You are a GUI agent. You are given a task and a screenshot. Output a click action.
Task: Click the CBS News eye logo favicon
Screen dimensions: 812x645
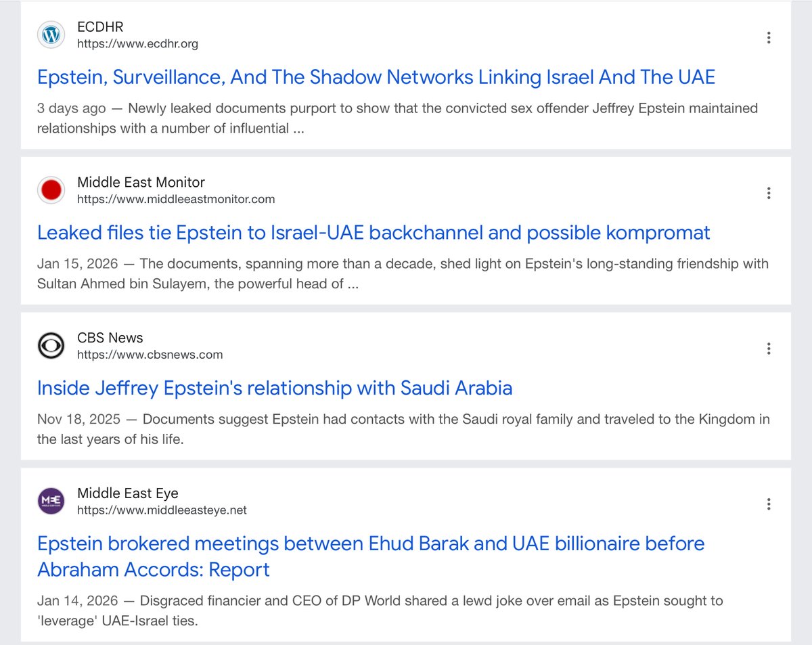click(x=51, y=346)
